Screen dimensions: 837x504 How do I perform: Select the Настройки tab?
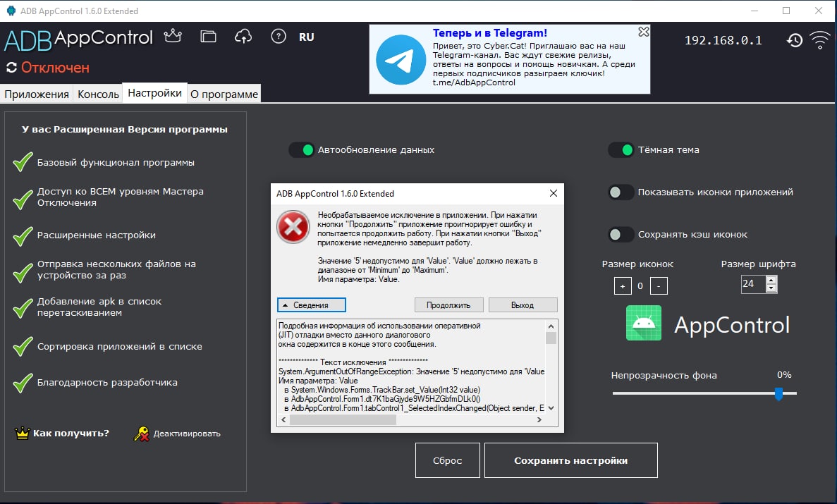[x=155, y=93]
